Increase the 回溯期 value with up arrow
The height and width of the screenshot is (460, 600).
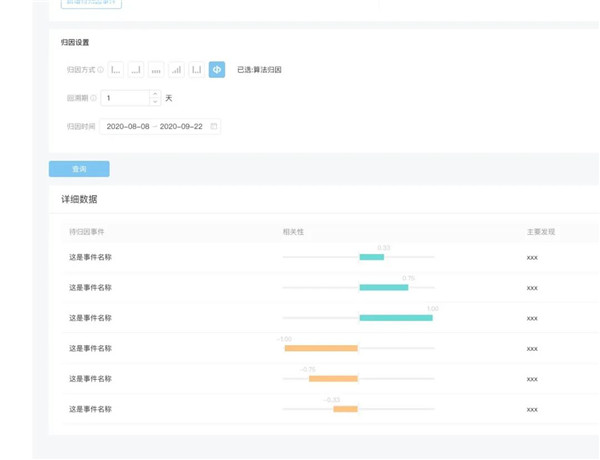point(154,94)
